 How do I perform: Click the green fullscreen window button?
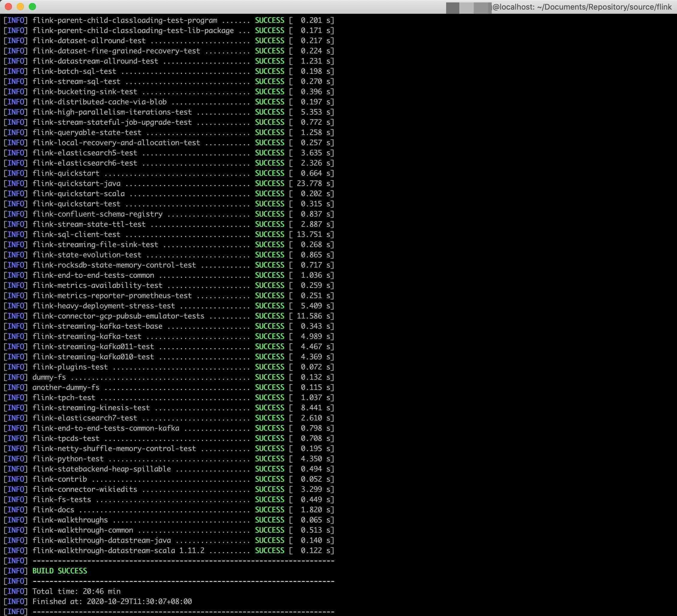tap(32, 7)
